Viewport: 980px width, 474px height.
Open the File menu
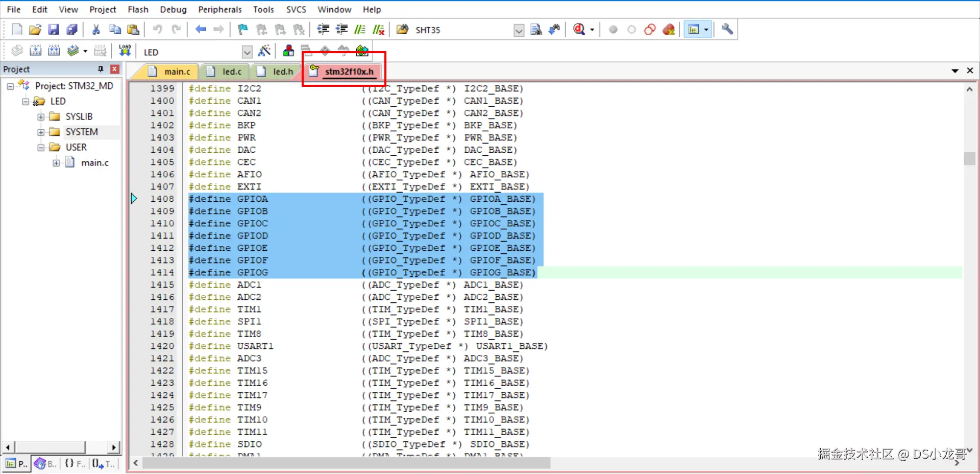point(14,9)
